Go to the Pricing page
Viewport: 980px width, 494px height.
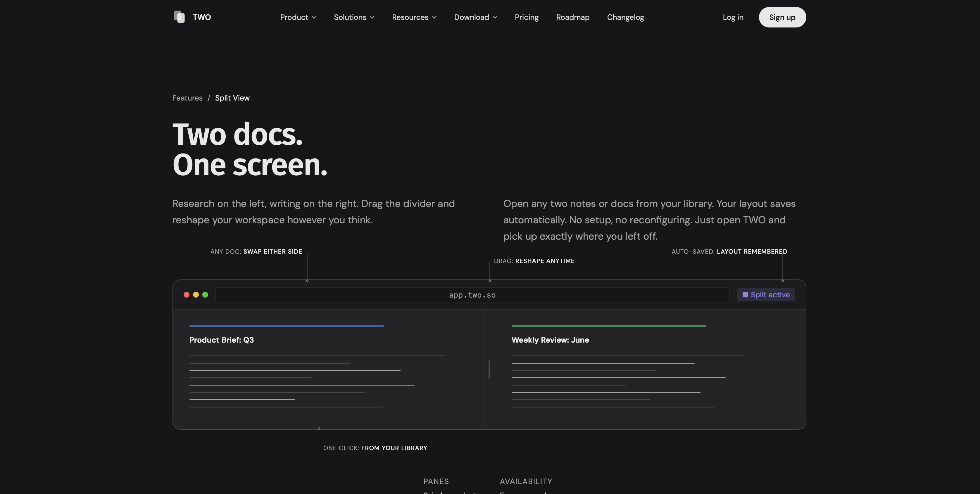527,17
